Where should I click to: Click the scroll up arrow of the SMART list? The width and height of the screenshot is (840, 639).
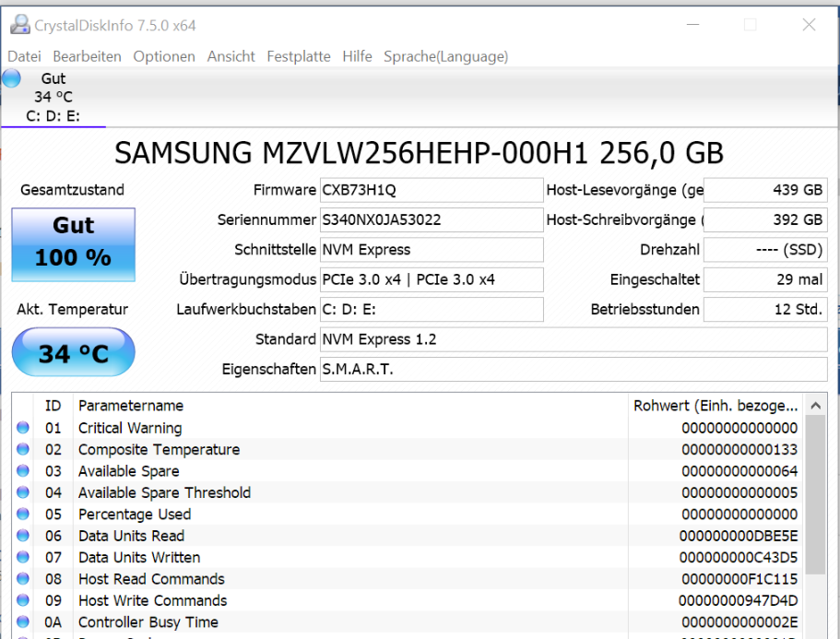[815, 406]
